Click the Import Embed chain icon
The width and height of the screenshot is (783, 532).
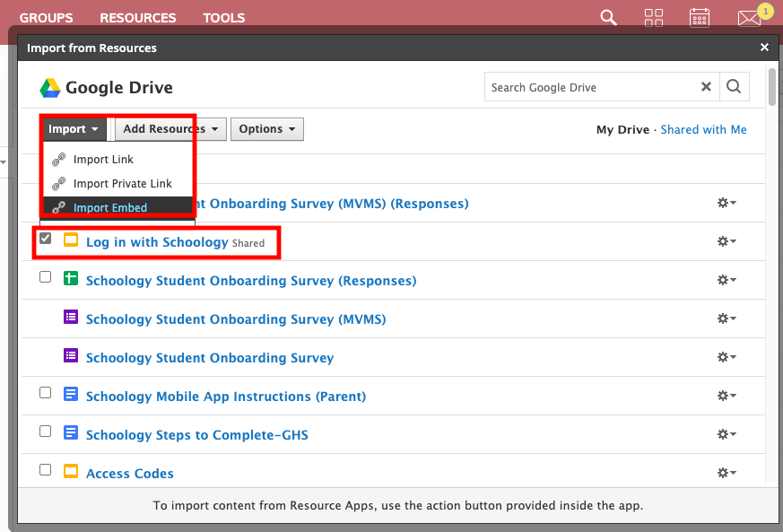tap(59, 207)
